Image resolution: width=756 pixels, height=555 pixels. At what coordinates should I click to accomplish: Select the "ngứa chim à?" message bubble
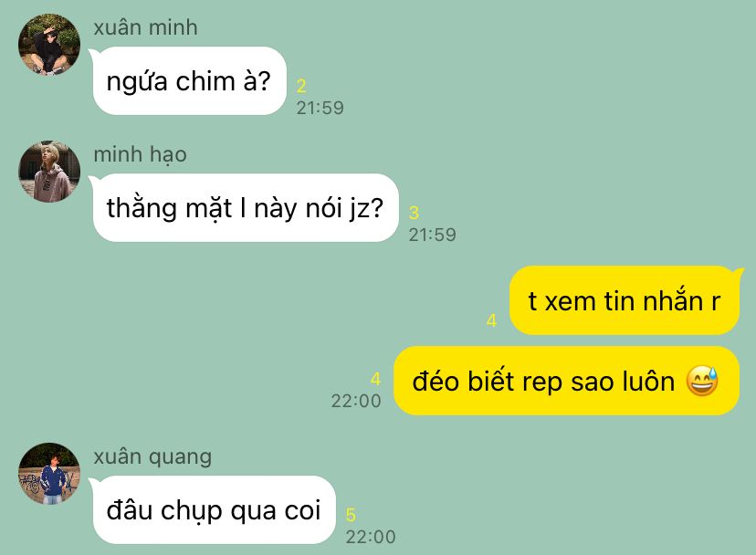(x=189, y=81)
